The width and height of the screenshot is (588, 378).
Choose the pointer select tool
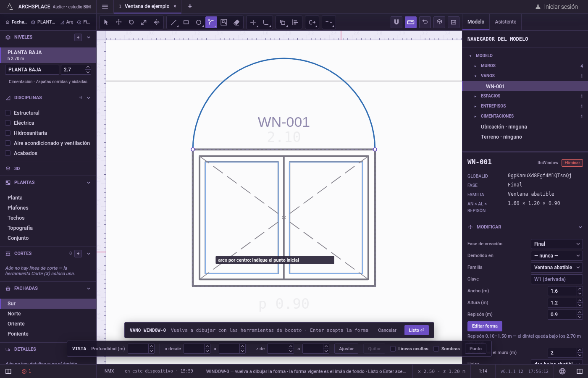tap(106, 22)
